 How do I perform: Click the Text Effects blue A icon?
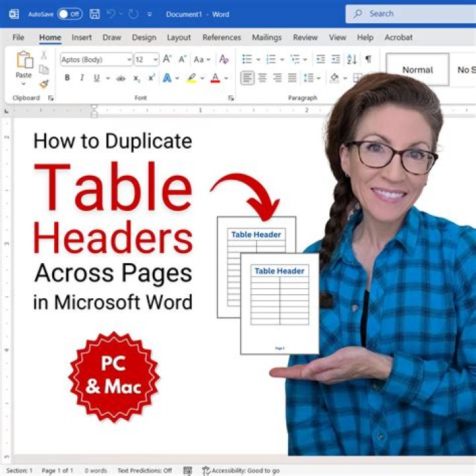click(167, 78)
